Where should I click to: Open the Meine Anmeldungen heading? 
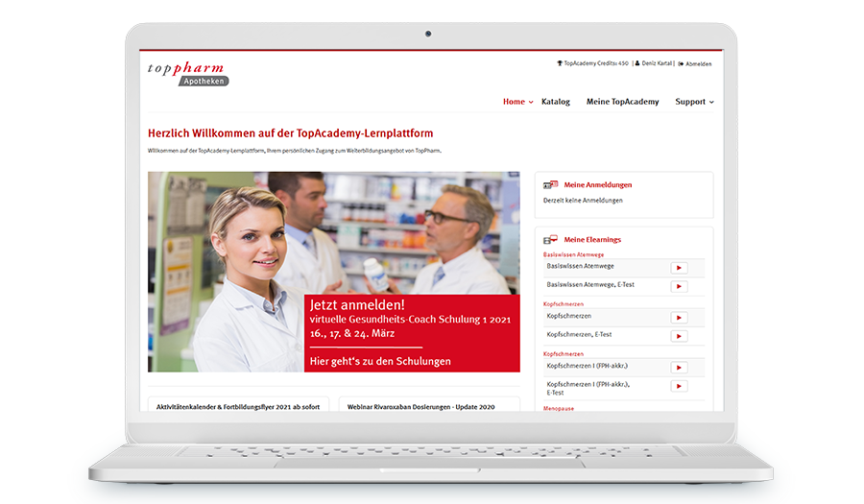coord(598,185)
